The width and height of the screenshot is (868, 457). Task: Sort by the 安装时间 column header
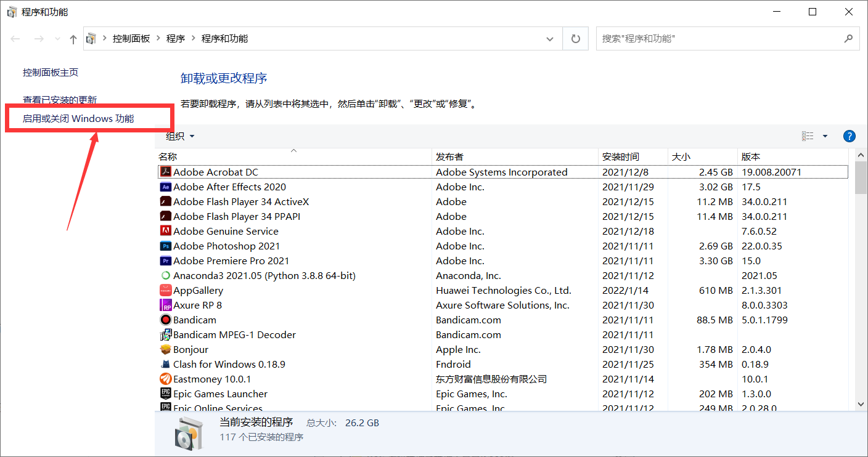(x=633, y=156)
